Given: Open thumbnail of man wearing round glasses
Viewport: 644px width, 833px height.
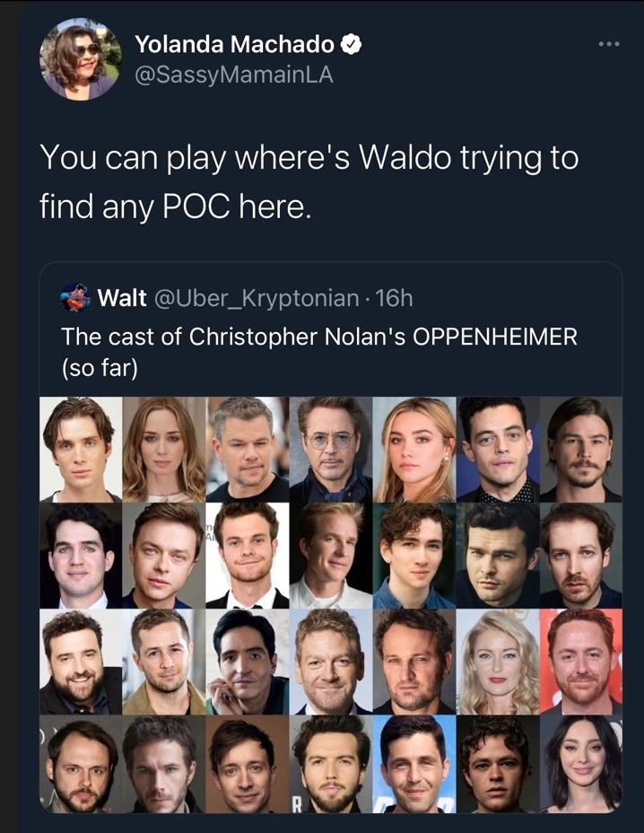Looking at the screenshot, I should tap(331, 450).
